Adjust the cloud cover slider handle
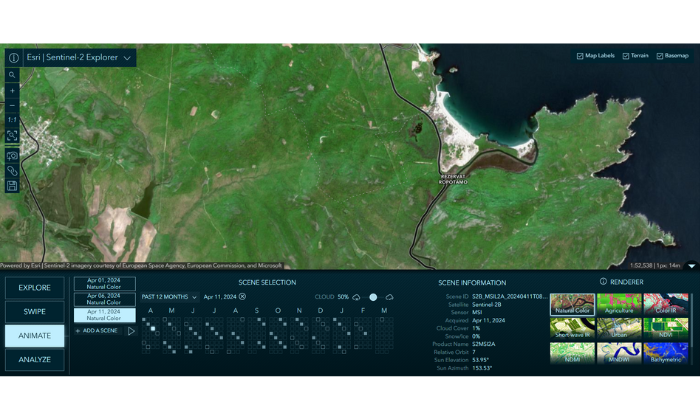The image size is (700, 420). tap(373, 297)
